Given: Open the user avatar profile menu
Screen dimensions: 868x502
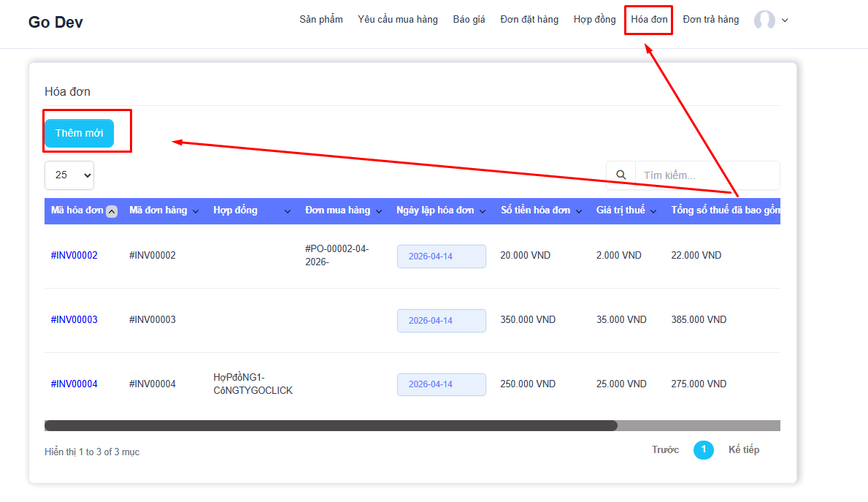Looking at the screenshot, I should point(764,20).
